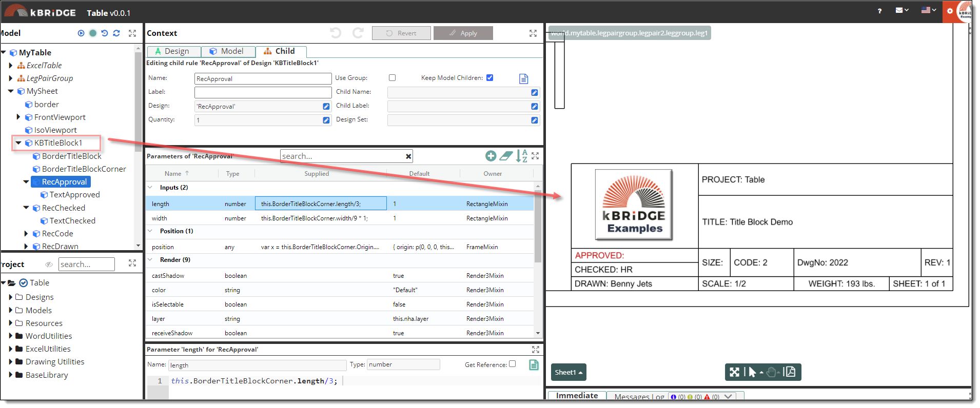The width and height of the screenshot is (980, 408).
Task: Tick the Get Reference checkbox
Action: click(512, 364)
